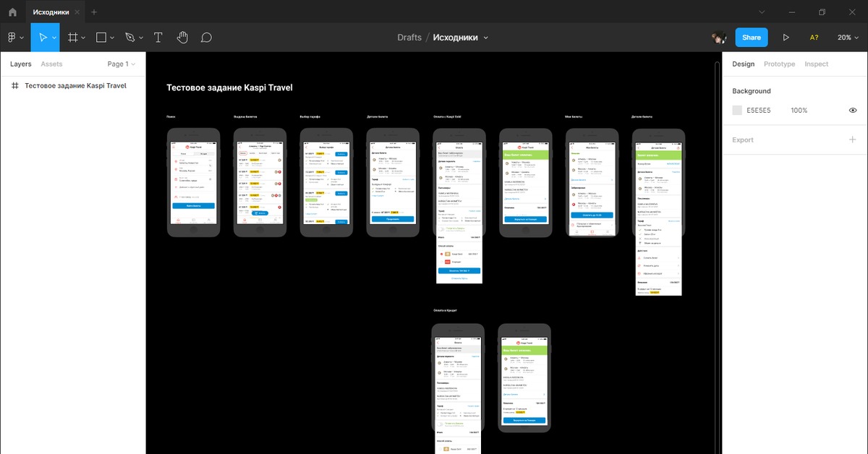Open the Figma main menu icon
Screen dimensions: 868x454
12,38
